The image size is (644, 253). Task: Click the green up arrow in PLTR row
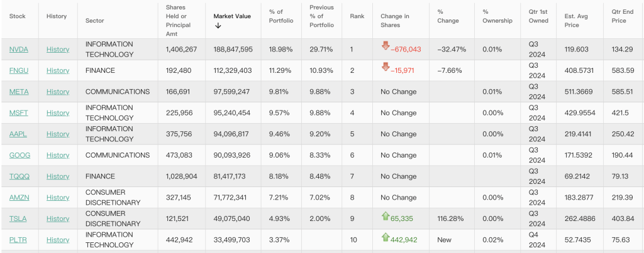pos(386,237)
